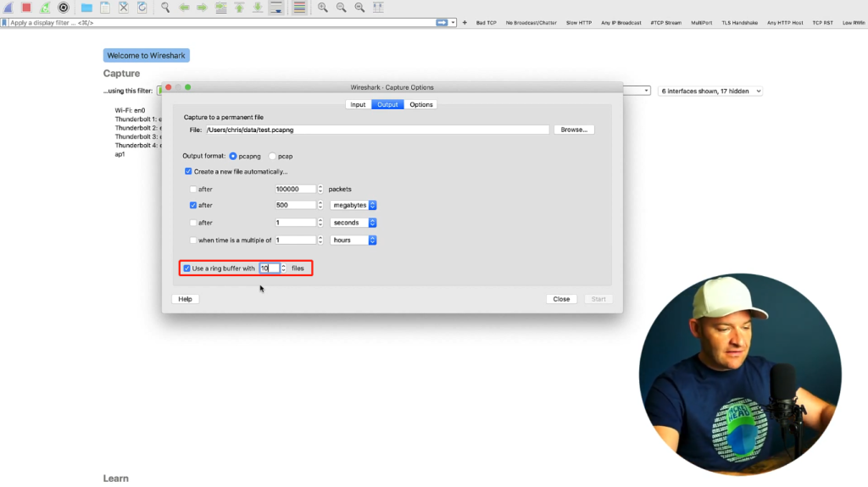Enable when time is a multiple checkbox
Viewport: 868px width, 487px height.
click(x=193, y=241)
